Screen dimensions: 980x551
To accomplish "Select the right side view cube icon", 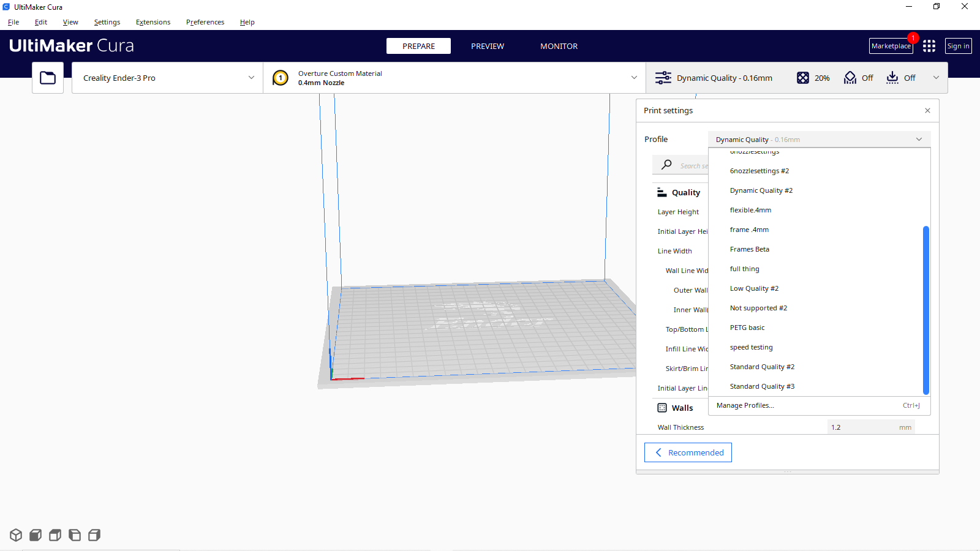I will (x=94, y=534).
